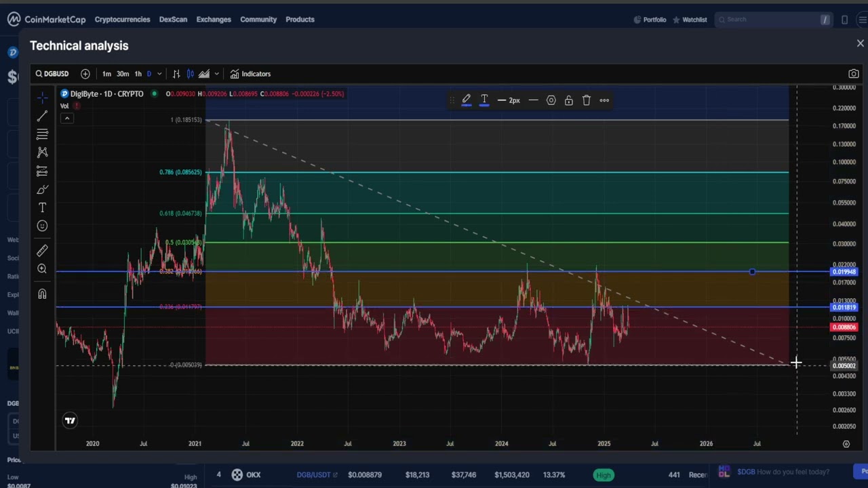Open DGBUSD symbol search
Viewport: 868px width, 488px height.
coord(52,74)
